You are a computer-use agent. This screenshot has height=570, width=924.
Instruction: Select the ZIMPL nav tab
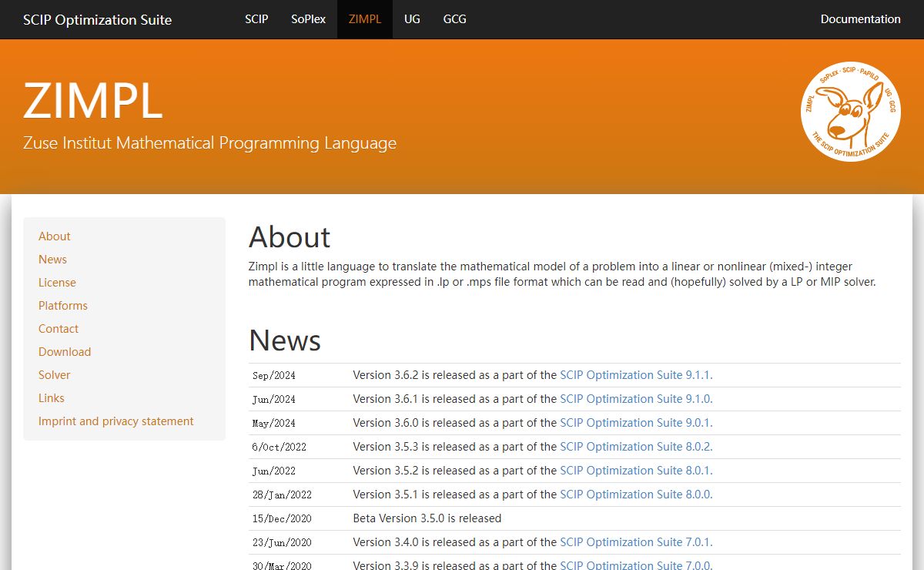tap(365, 19)
